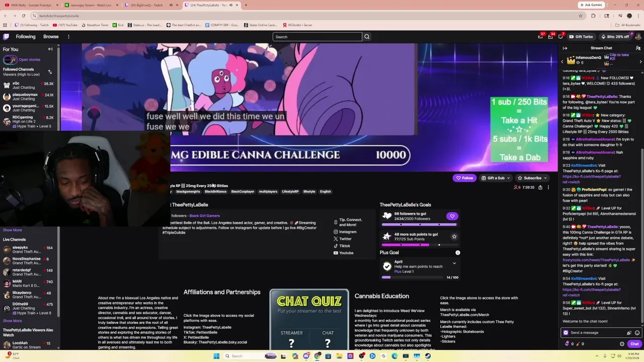Open the Bits 29% off offer
Screen dimensions: 644x362
[x=614, y=37]
